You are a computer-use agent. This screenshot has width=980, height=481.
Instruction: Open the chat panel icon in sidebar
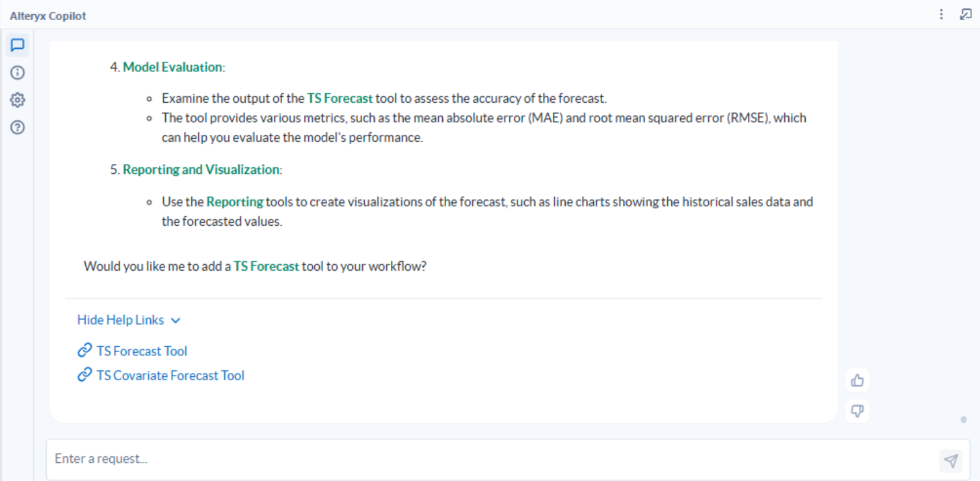click(18, 46)
